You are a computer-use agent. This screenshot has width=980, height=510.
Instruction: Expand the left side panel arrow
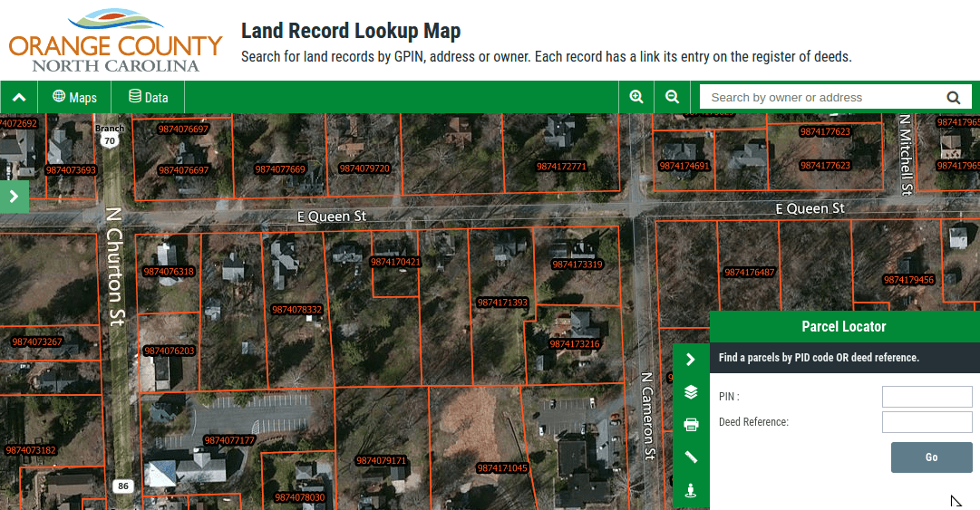coord(14,197)
